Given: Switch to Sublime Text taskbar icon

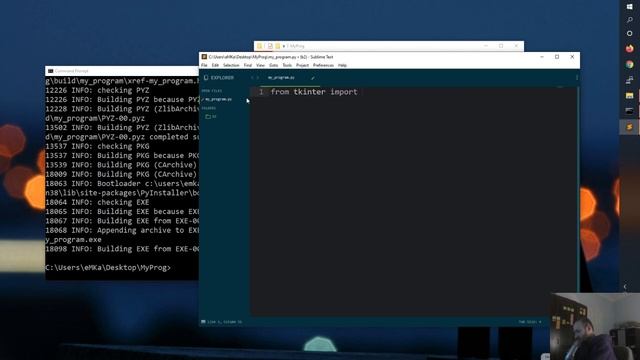Looking at the screenshot, I should coord(629,127).
